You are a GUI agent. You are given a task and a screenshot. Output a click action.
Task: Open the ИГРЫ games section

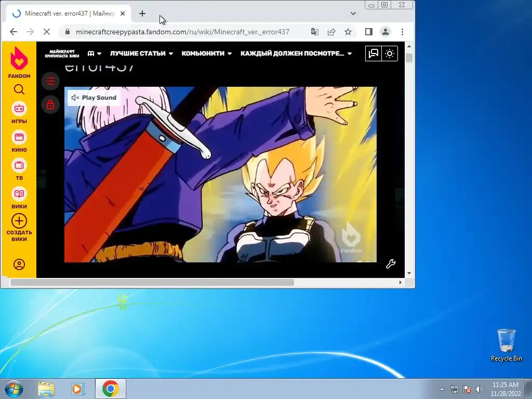point(19,113)
